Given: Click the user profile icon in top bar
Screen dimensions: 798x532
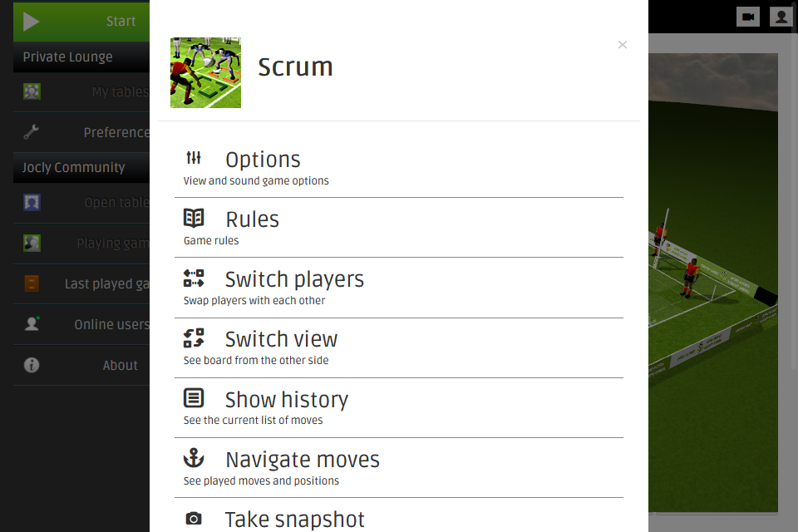Looking at the screenshot, I should pyautogui.click(x=781, y=17).
